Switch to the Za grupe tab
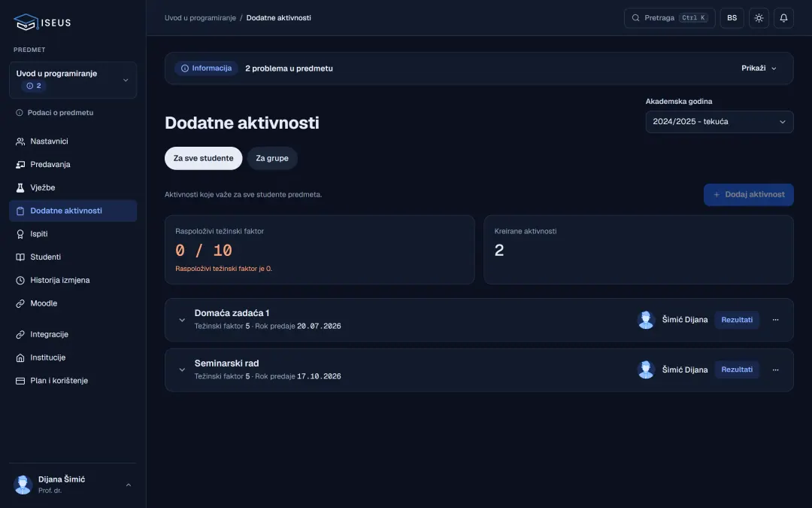This screenshot has width=812, height=508. pyautogui.click(x=272, y=158)
